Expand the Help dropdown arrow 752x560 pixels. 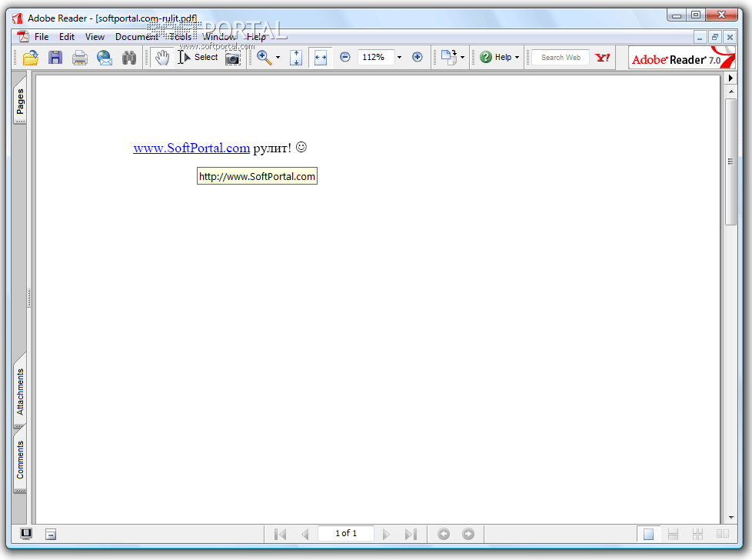517,57
